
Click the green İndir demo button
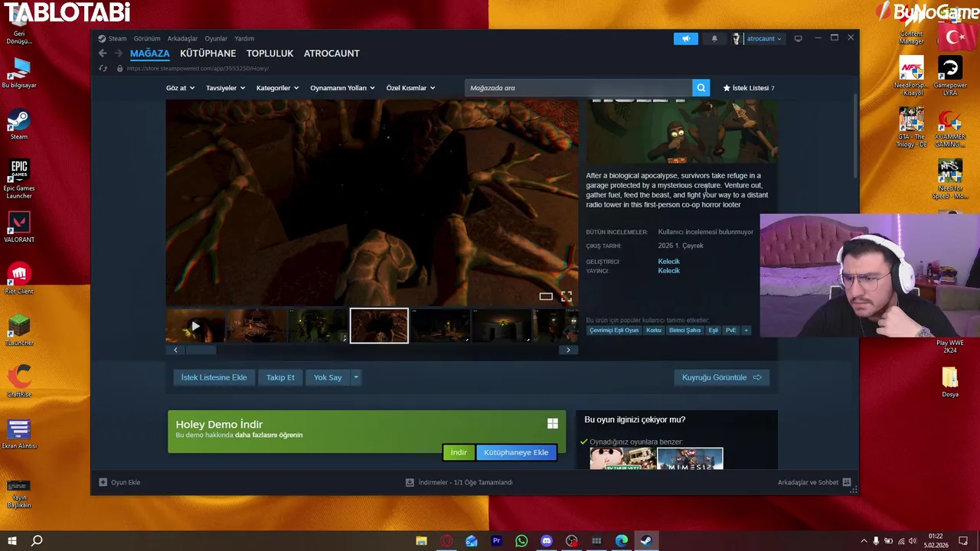pyautogui.click(x=459, y=452)
